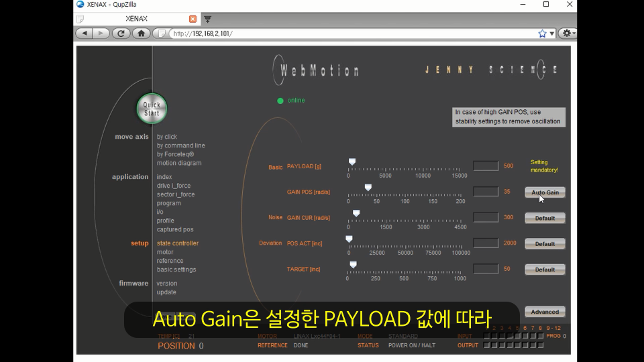Screen dimensions: 644x362
Task: Click the POS ACT slider handle
Action: pyautogui.click(x=349, y=239)
